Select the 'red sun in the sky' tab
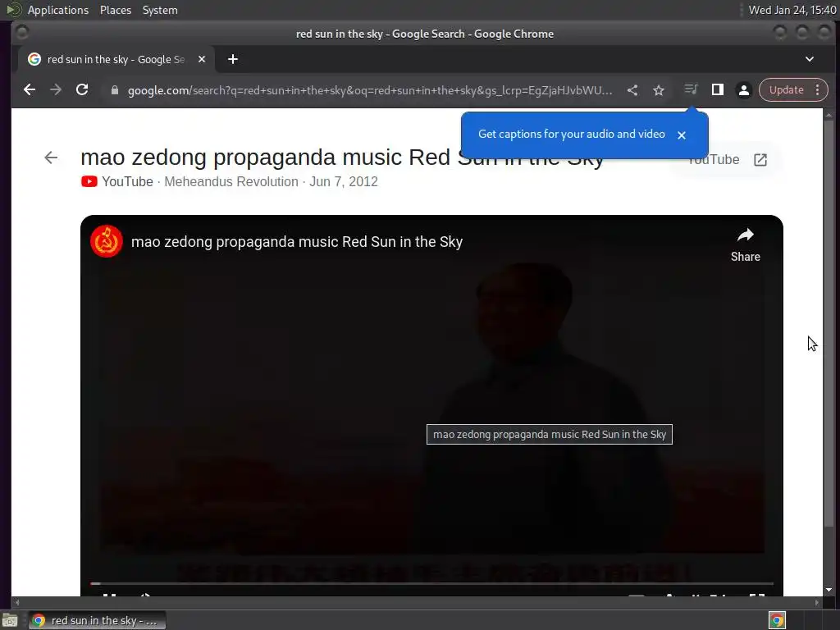The image size is (840, 630). [115, 59]
